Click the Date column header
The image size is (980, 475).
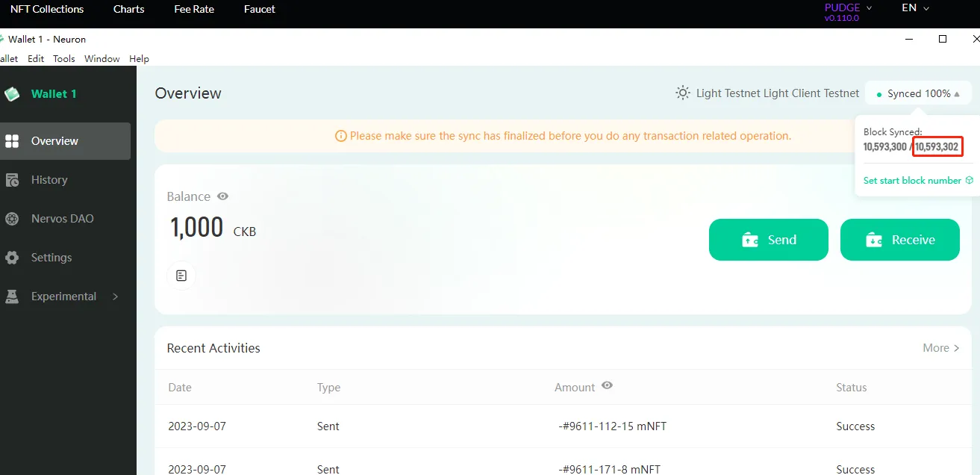tap(180, 388)
